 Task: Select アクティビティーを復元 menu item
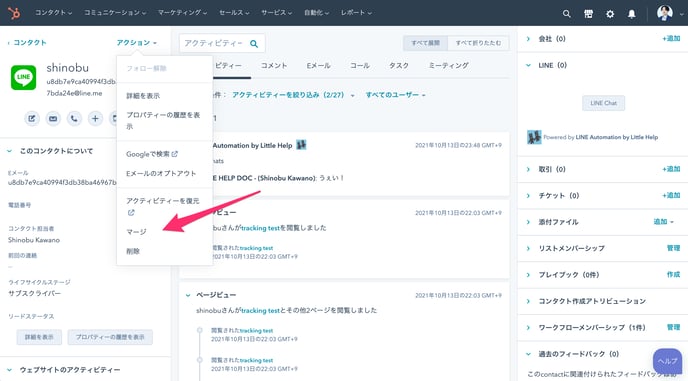click(163, 206)
